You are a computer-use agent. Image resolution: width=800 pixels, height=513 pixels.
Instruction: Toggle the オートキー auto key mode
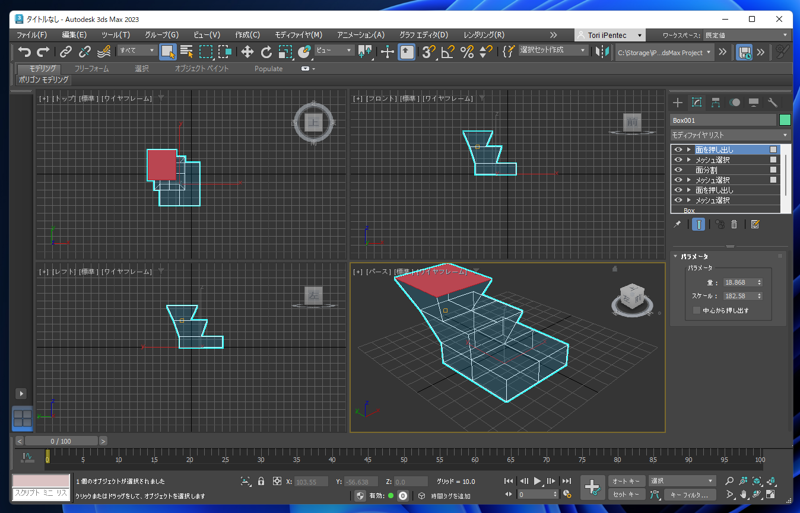[x=627, y=481]
